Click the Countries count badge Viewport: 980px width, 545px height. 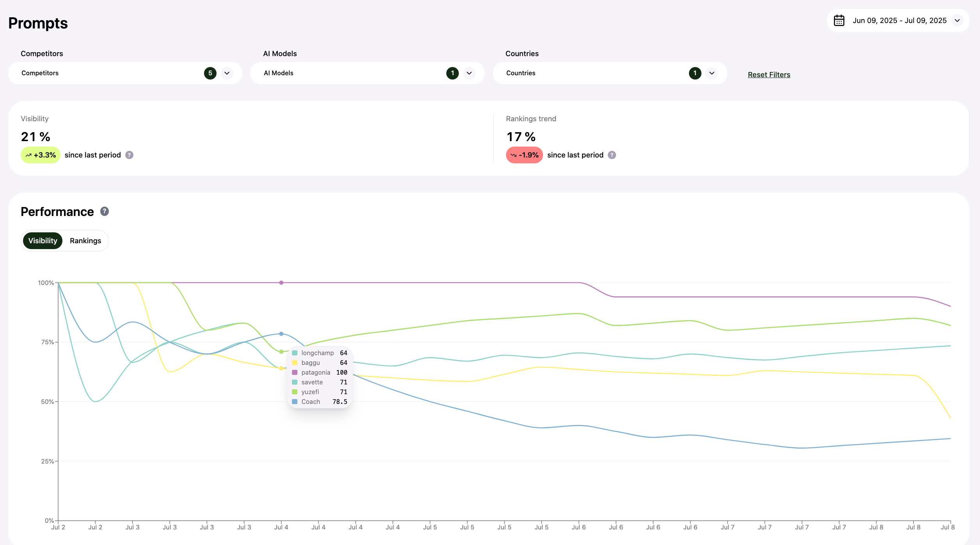(695, 73)
